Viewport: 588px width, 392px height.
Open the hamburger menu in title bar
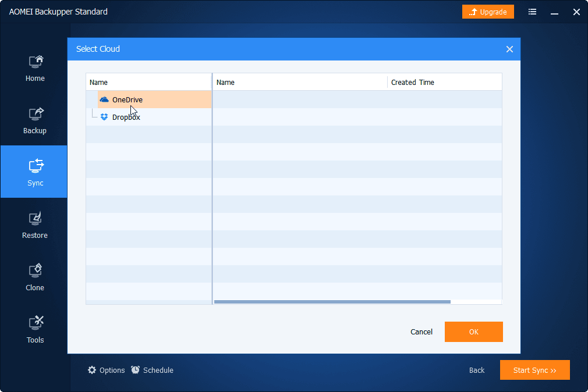point(532,12)
